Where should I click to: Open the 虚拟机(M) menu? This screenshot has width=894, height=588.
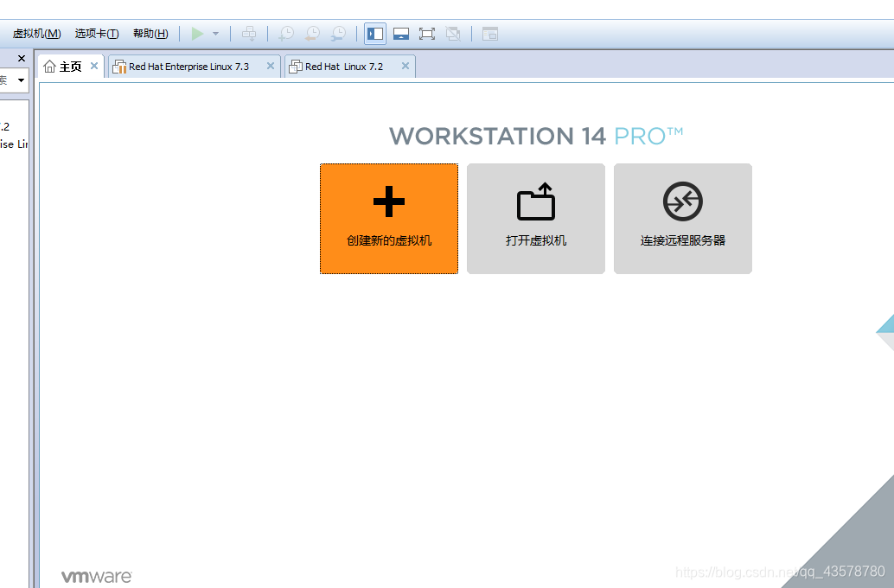pyautogui.click(x=36, y=34)
